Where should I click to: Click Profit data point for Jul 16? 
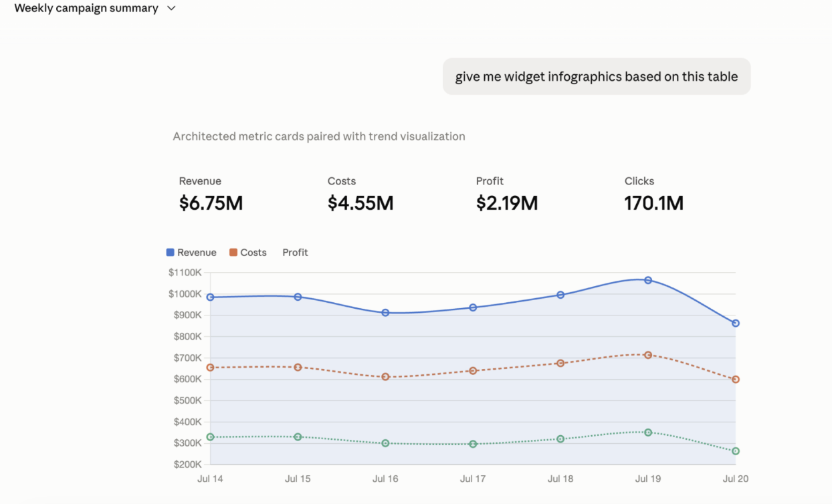click(385, 443)
